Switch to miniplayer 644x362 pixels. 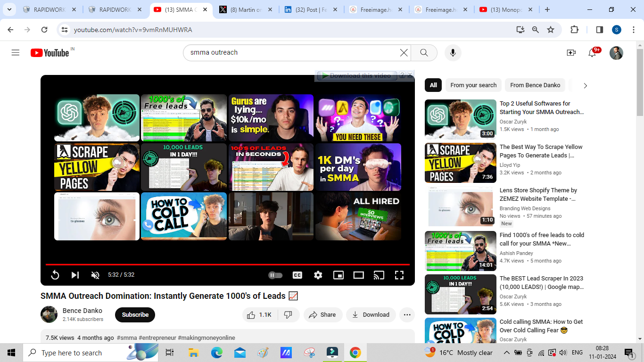(x=339, y=275)
